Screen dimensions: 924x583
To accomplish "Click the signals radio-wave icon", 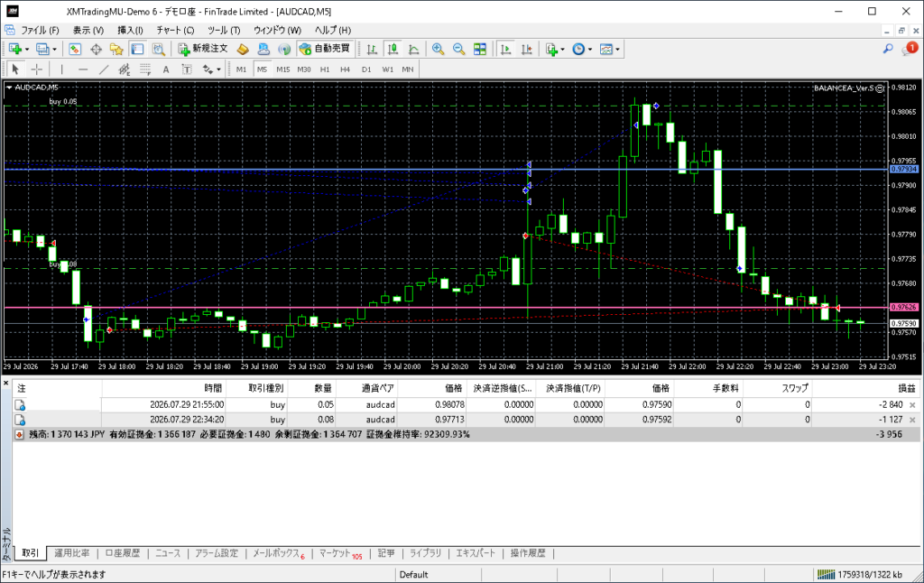I will [x=284, y=49].
